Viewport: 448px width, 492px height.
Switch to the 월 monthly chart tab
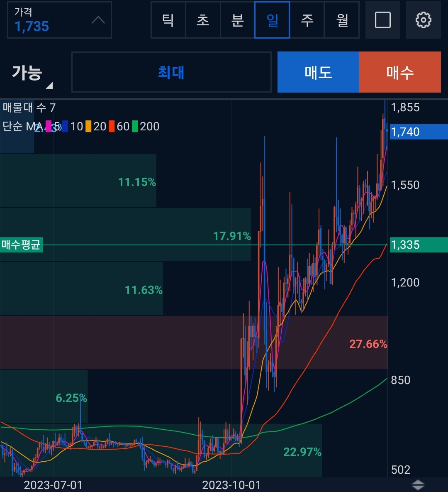pyautogui.click(x=342, y=20)
